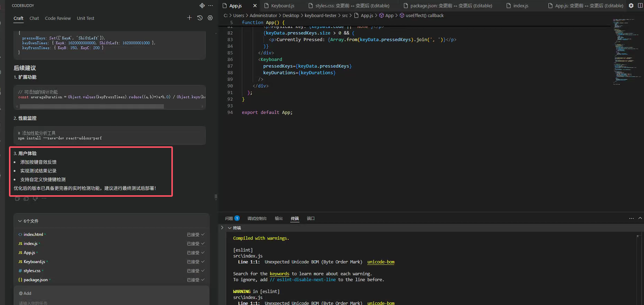Open the CodeBuddy panel more actions ellipsis
Screen dimensions: 644x305
coord(211,6)
